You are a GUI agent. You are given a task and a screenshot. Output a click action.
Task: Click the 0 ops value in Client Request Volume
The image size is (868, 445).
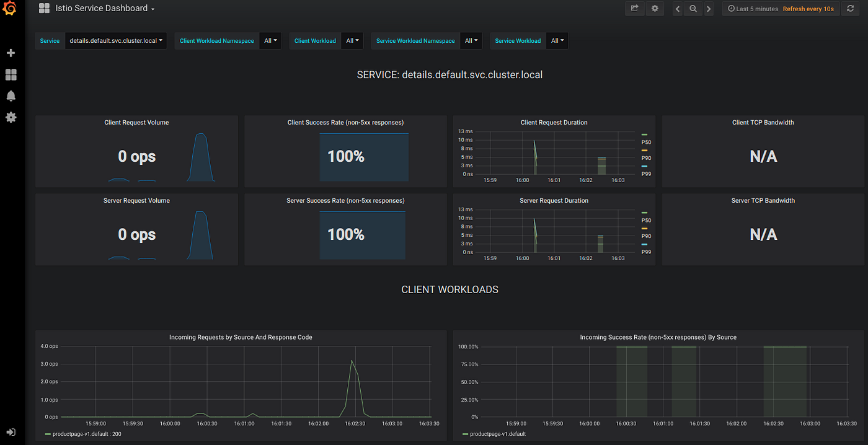(x=136, y=157)
